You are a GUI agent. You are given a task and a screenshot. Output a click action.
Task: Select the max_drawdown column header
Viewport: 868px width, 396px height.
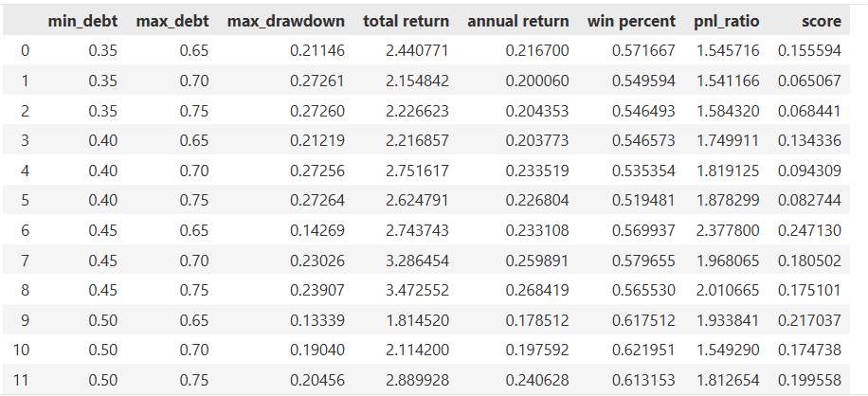[286, 20]
